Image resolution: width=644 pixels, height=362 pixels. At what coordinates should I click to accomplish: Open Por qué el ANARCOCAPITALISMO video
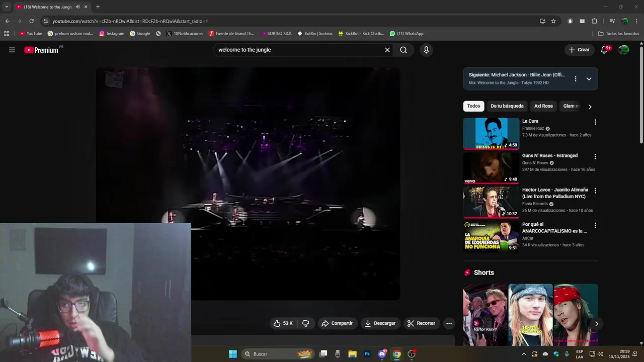tap(554, 228)
